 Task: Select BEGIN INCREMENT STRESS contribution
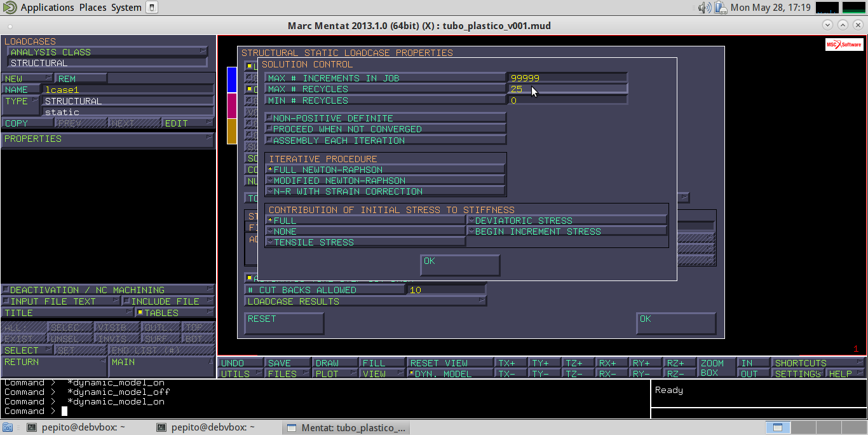(567, 231)
